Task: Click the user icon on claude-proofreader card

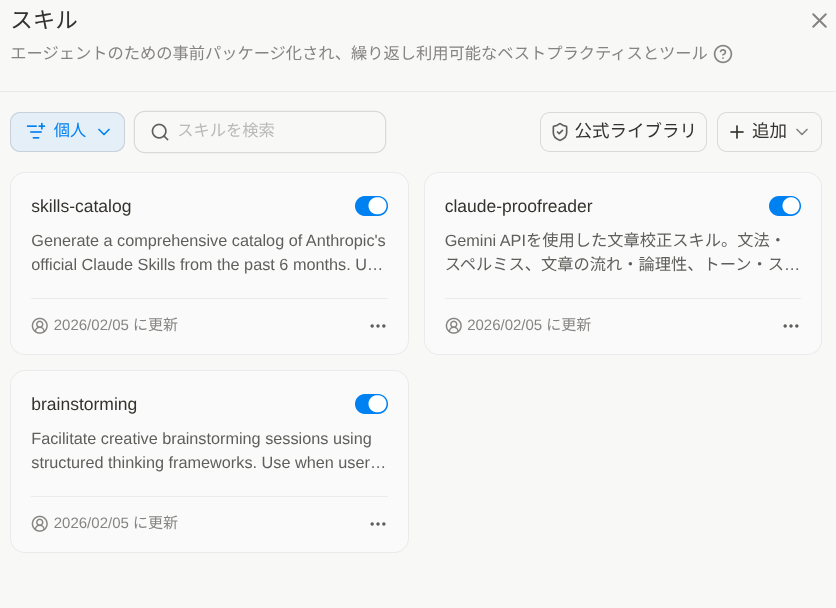Action: [453, 326]
